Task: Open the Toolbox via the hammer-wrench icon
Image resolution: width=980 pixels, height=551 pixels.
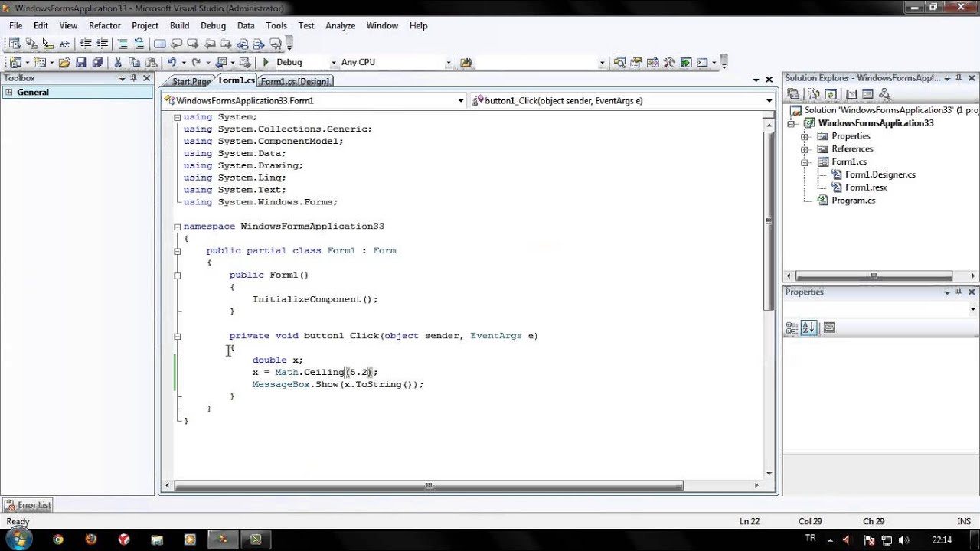Action: 668,63
